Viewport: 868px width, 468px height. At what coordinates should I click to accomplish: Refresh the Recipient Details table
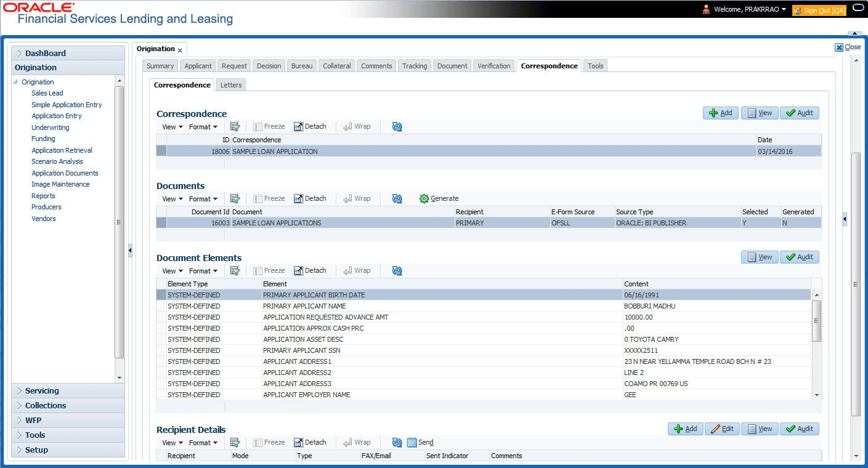(397, 442)
